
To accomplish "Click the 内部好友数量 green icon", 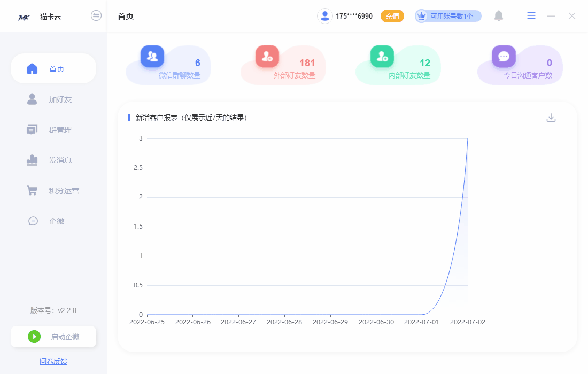I will pyautogui.click(x=382, y=57).
